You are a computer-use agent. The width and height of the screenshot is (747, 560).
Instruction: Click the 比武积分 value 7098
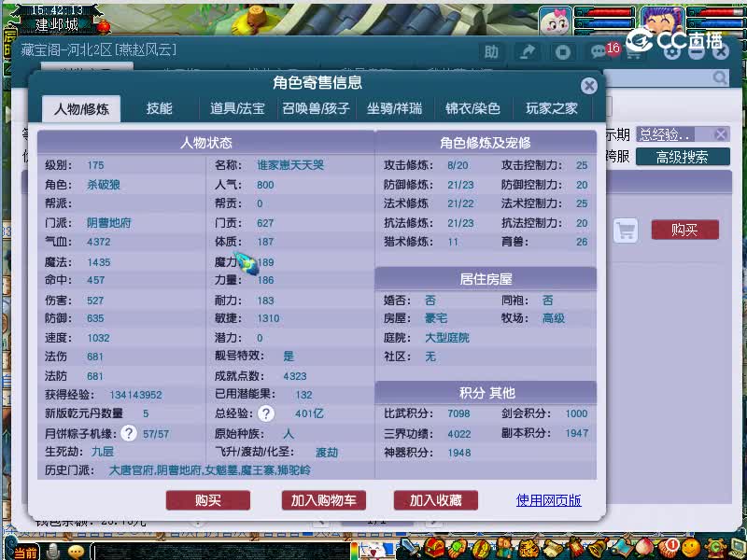point(458,413)
